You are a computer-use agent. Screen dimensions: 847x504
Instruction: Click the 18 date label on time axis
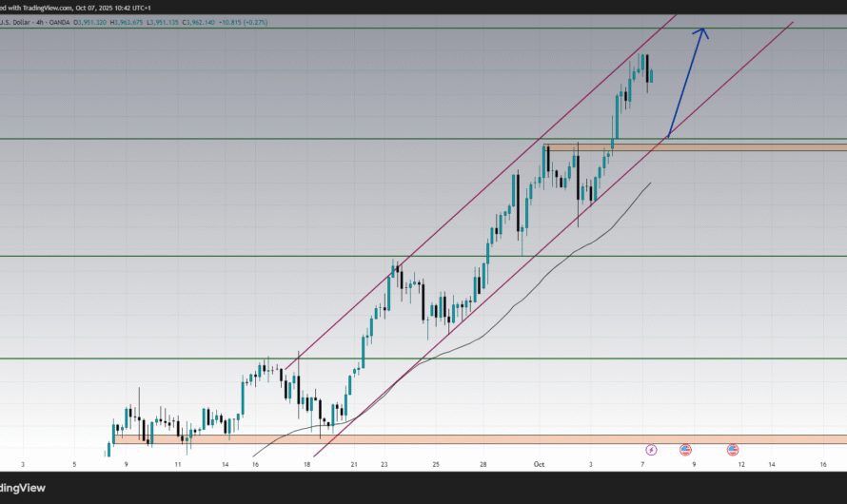(x=306, y=465)
